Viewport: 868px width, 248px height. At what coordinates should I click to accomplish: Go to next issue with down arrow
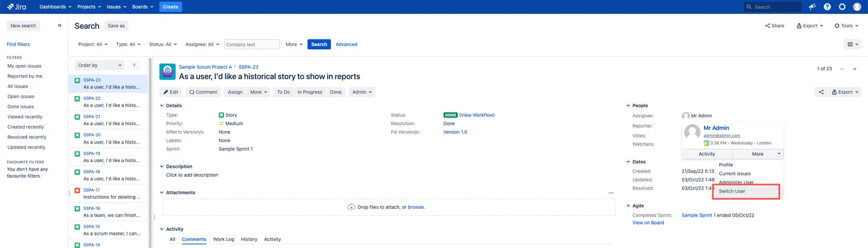click(854, 69)
